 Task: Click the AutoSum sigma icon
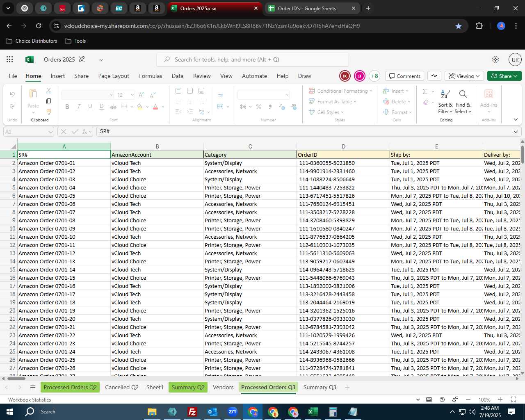tap(425, 91)
